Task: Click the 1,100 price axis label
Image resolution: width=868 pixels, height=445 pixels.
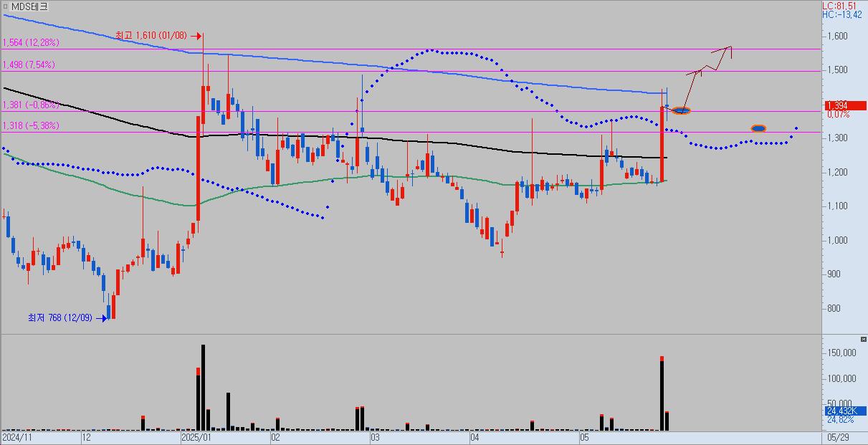Action: (x=839, y=206)
